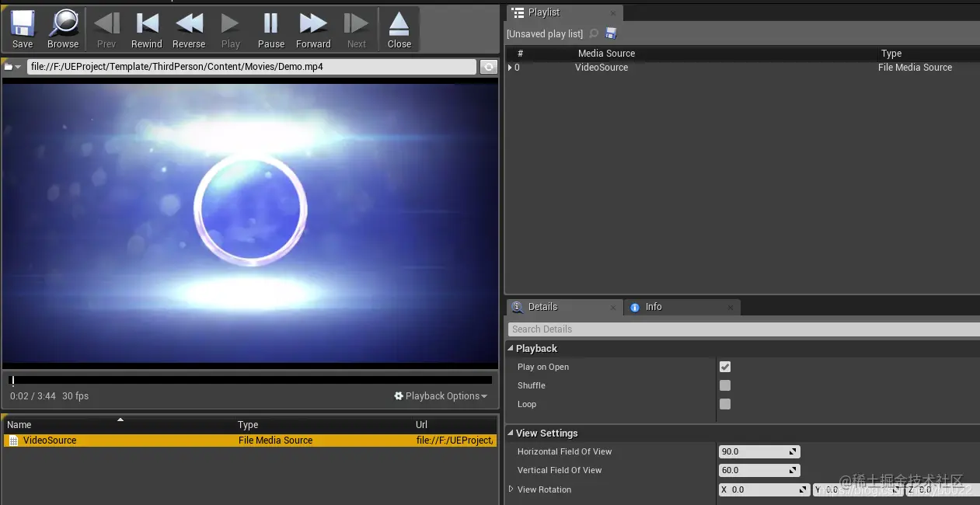
Task: Close the Details tab
Action: tap(613, 308)
